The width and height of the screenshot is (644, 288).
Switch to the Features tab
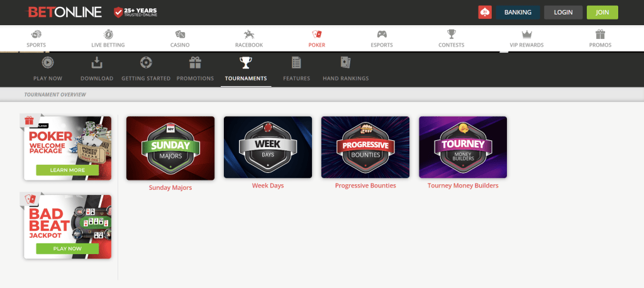click(x=297, y=69)
